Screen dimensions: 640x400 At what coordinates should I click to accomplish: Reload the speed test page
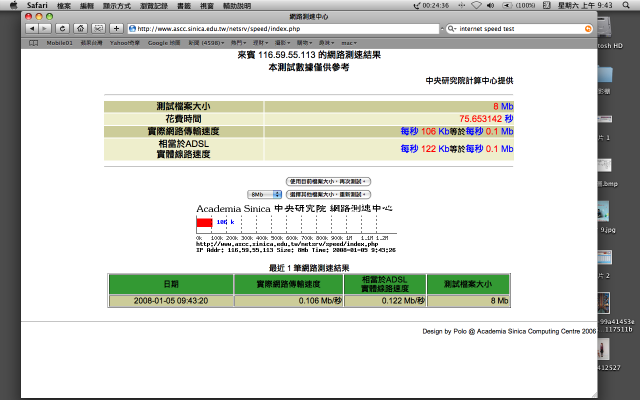[x=62, y=29]
